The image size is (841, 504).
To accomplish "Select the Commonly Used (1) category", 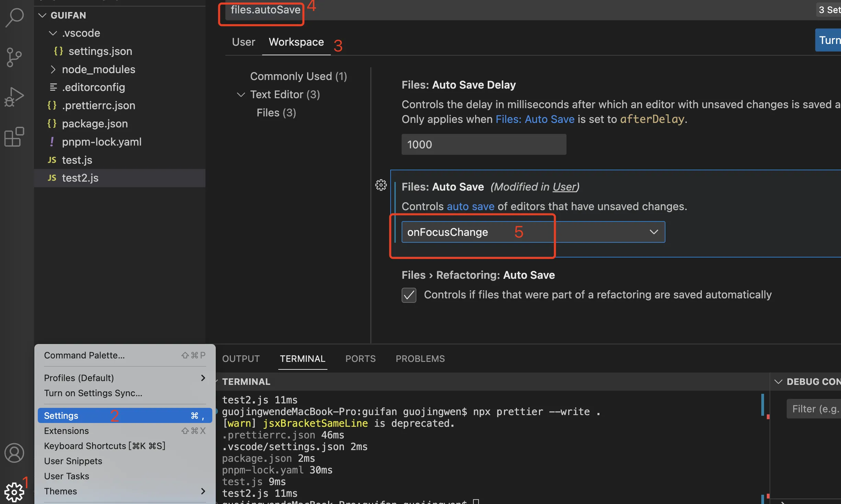I will 298,76.
